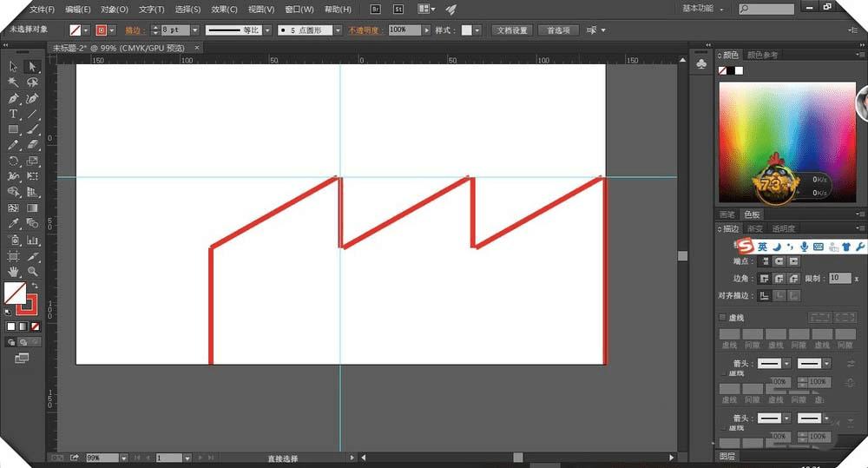868x468 pixels.
Task: Select the Width (warp) tool
Action: coord(13,176)
